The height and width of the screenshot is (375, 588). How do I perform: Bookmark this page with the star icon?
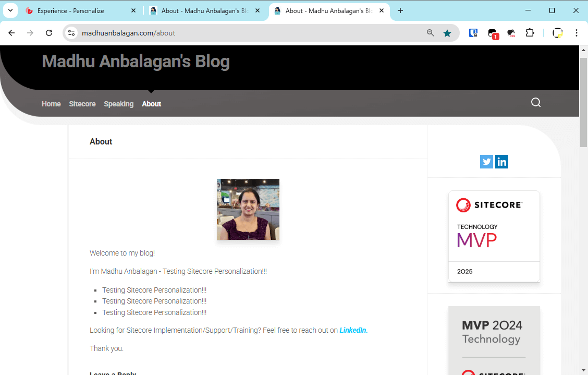click(447, 33)
